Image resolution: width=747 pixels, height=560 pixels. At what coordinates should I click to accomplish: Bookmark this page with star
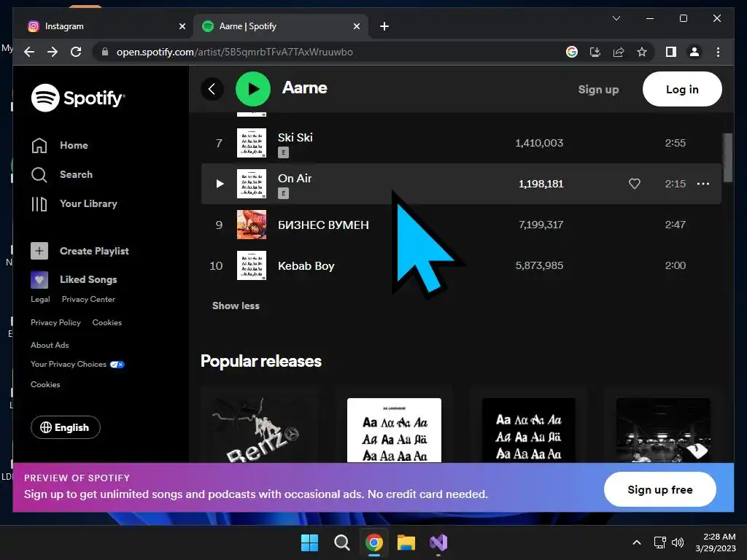642,52
